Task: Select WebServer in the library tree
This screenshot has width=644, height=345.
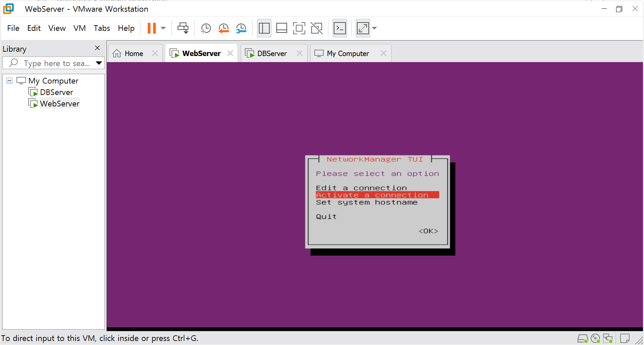Action: point(60,104)
